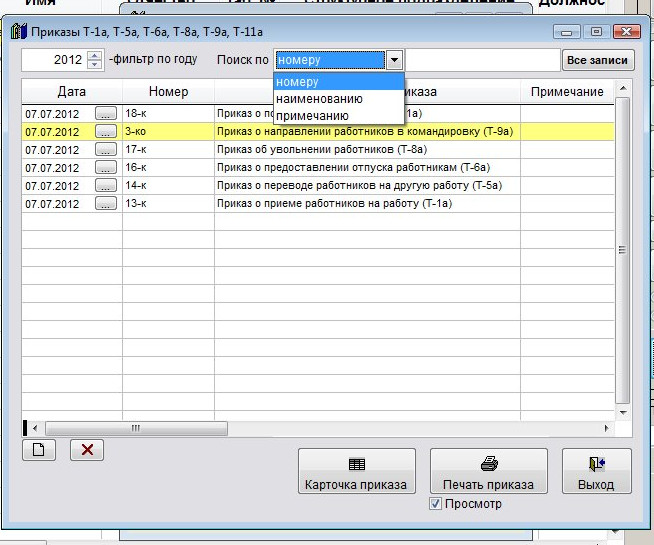The width and height of the screenshot is (654, 545).
Task: Select order number 17-к cell
Action: 168,149
